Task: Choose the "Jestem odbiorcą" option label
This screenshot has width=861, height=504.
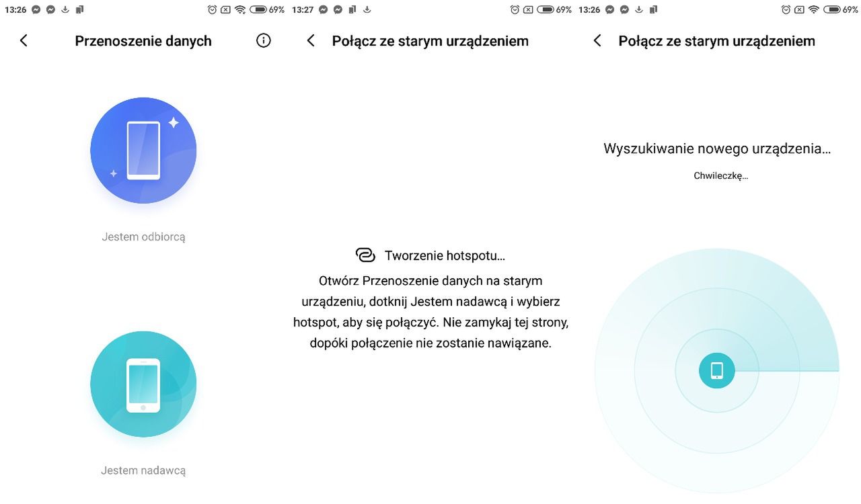Action: (143, 237)
